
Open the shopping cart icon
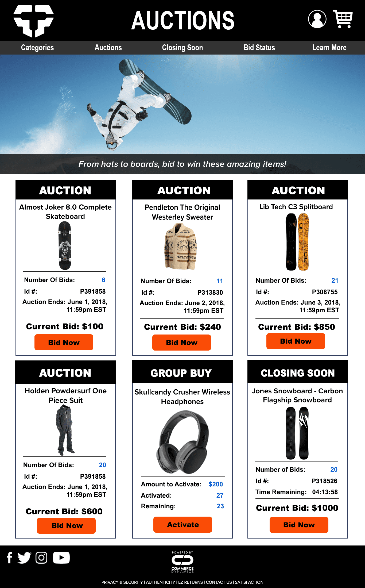[x=343, y=19]
